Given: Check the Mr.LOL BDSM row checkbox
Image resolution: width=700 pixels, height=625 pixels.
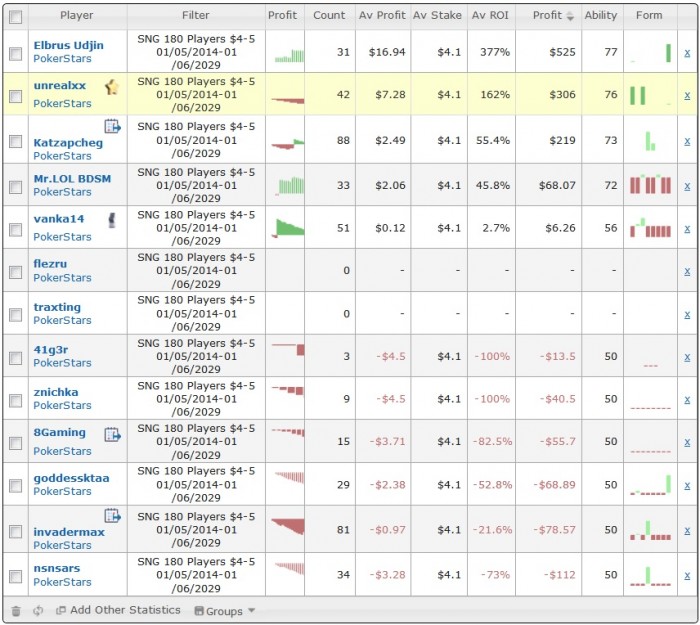Looking at the screenshot, I should [16, 187].
